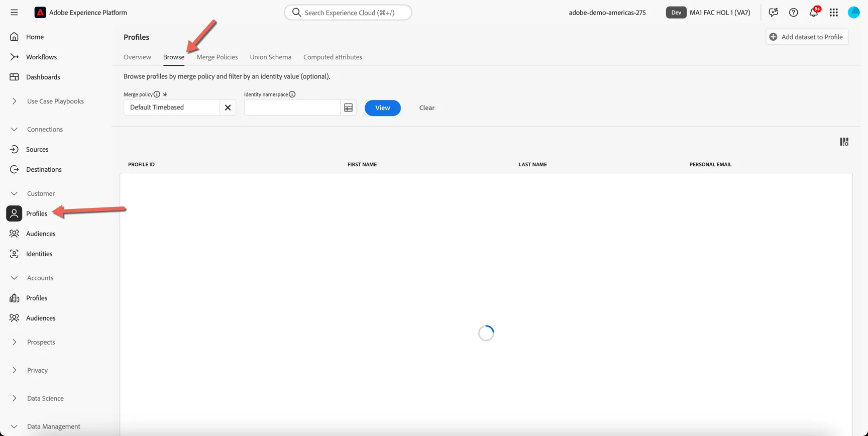
Task: Open the user account avatar
Action: pyautogui.click(x=854, y=13)
